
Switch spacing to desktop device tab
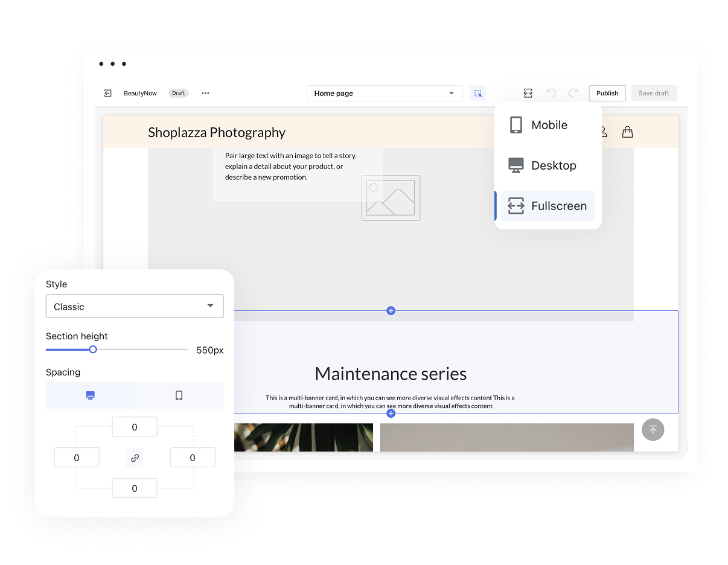(90, 395)
